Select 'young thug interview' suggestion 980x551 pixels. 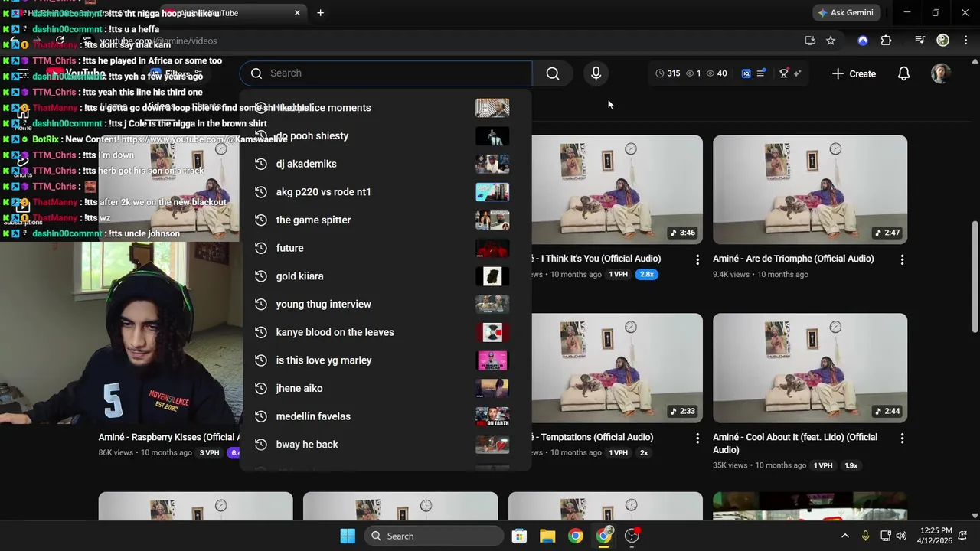(386, 304)
